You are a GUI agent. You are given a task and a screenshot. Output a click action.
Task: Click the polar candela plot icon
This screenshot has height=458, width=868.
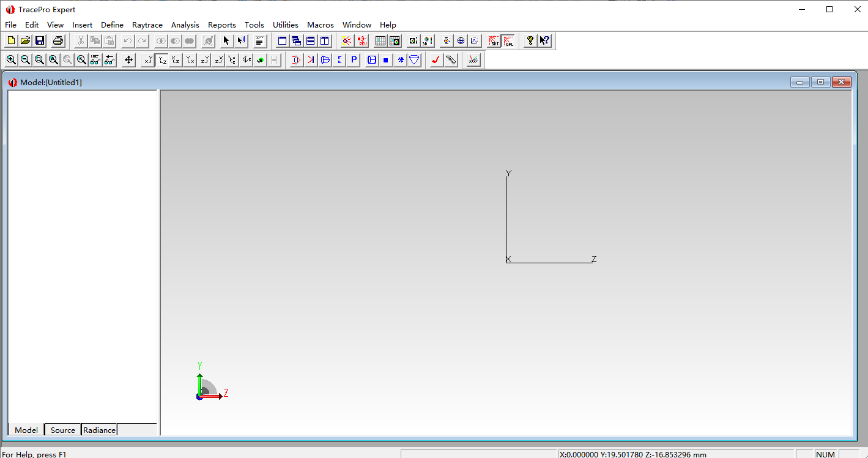point(461,41)
